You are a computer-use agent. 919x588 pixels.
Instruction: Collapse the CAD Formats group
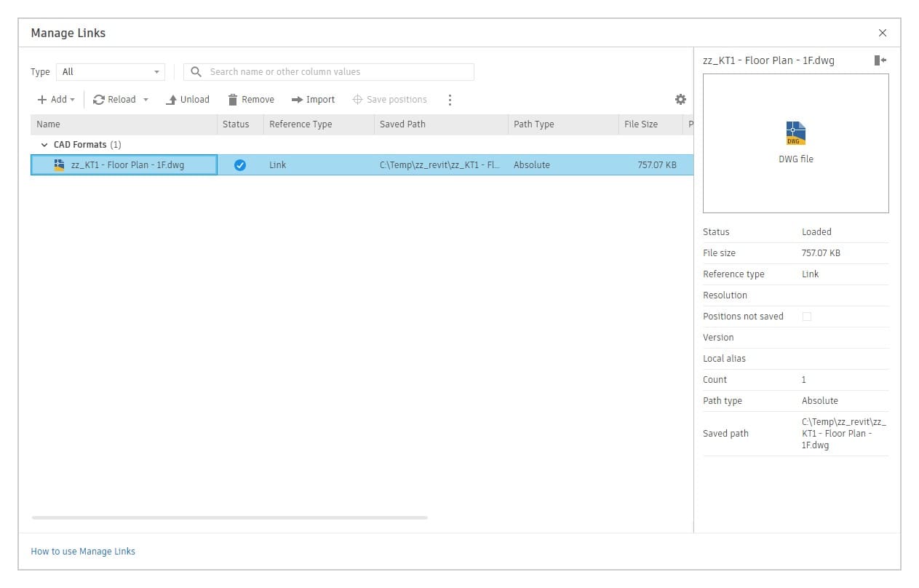tap(44, 145)
